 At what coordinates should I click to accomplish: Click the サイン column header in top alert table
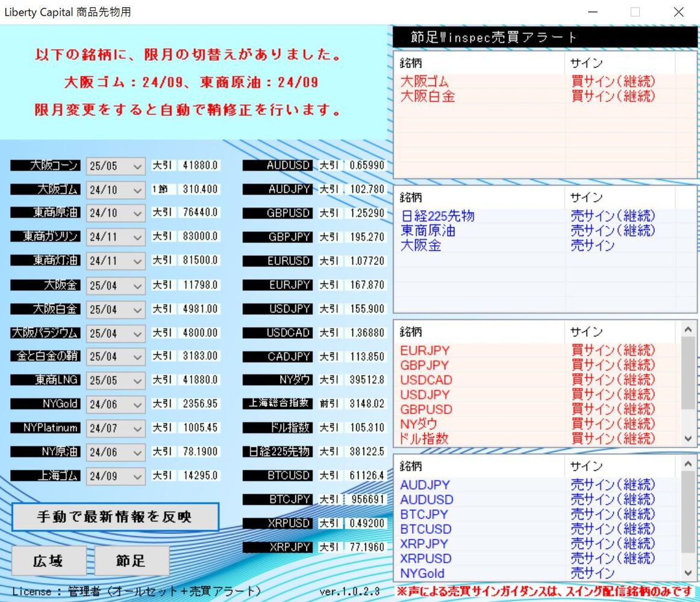pyautogui.click(x=620, y=63)
